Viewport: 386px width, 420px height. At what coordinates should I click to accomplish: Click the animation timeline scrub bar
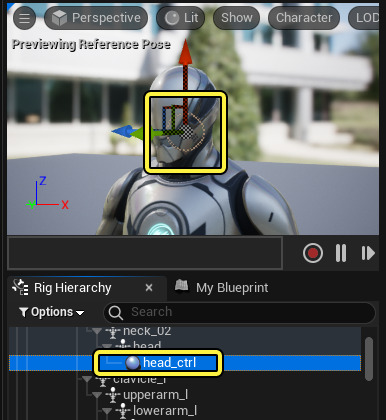pos(145,253)
